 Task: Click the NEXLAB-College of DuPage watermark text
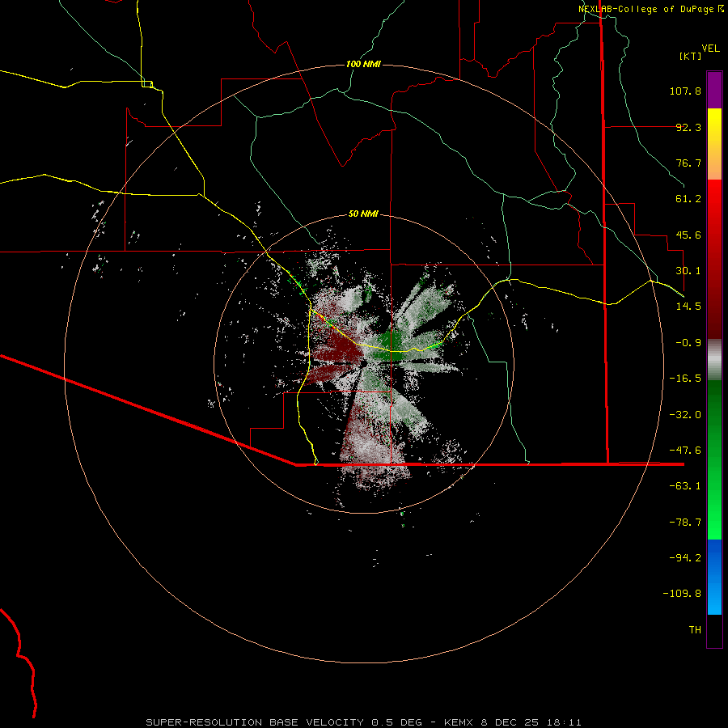(x=650, y=9)
